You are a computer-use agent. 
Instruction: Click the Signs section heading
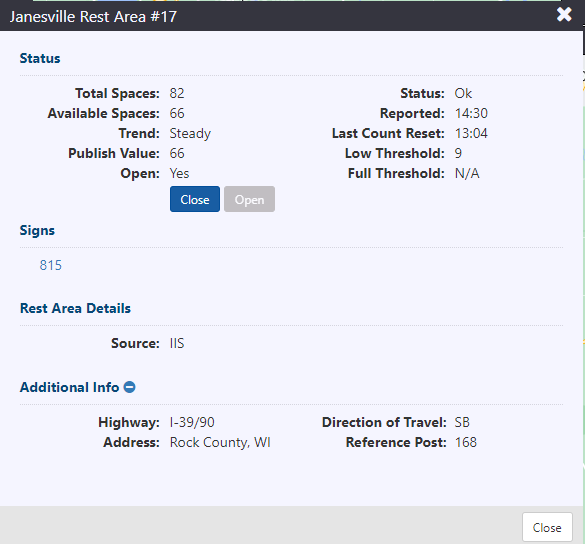coord(37,231)
